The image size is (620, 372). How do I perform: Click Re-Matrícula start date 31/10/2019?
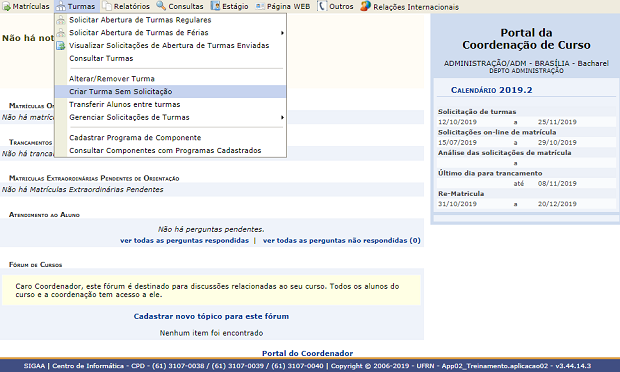pyautogui.click(x=457, y=204)
